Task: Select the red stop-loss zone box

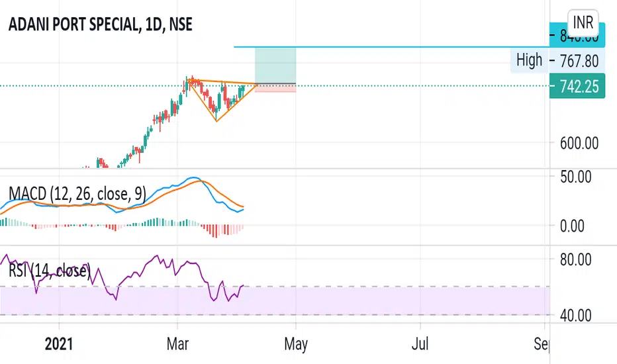Action: point(275,88)
